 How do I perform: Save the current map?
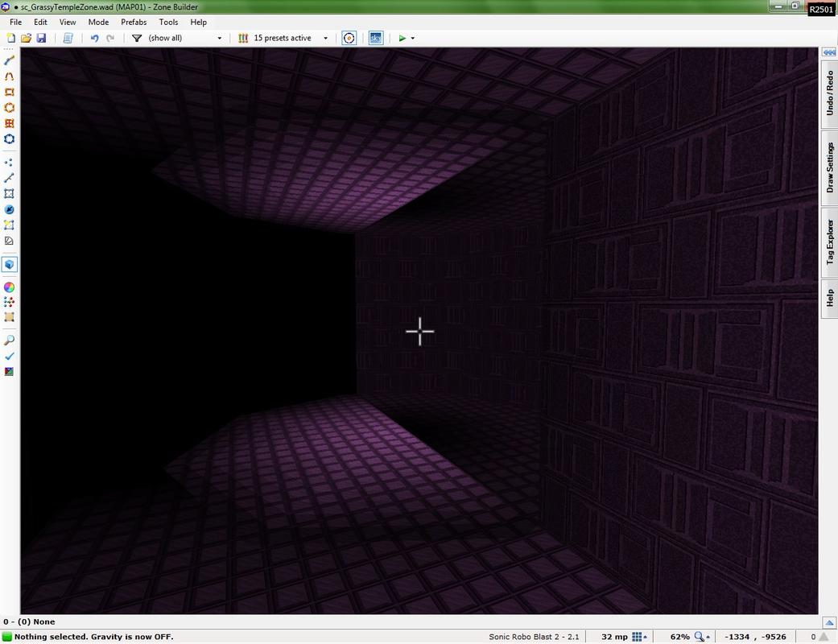coord(41,38)
